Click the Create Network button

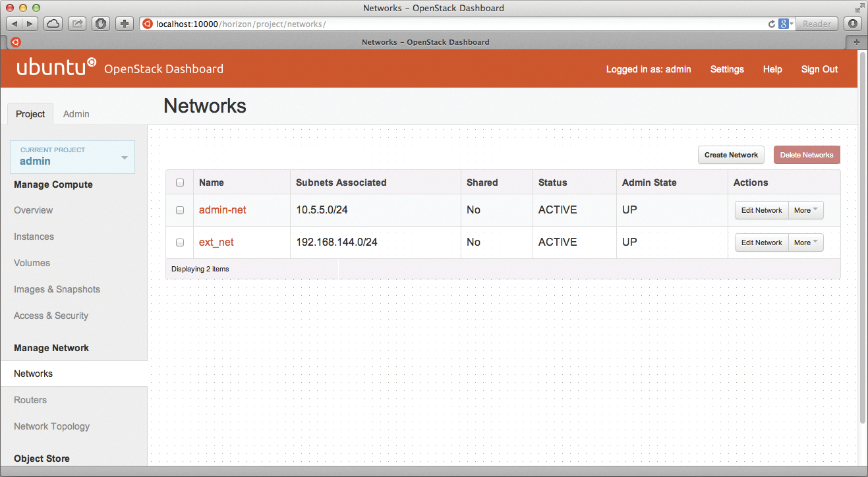pyautogui.click(x=730, y=155)
